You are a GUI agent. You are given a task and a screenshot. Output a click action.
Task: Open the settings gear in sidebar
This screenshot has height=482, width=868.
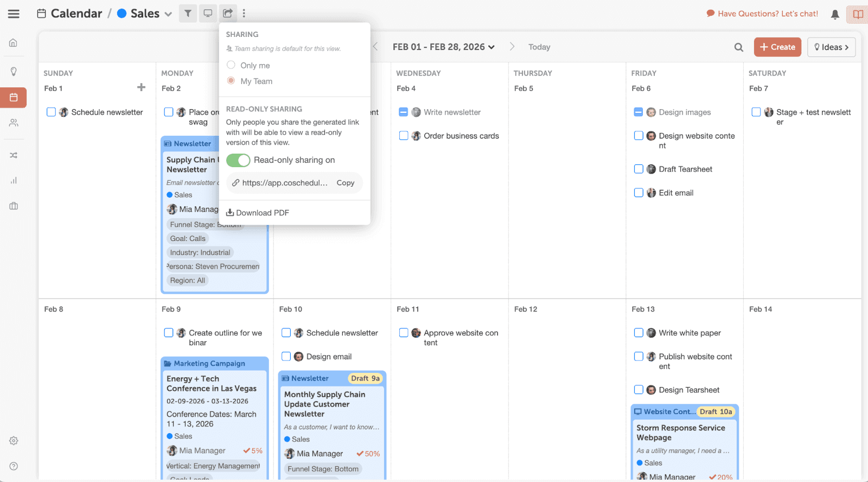14,441
